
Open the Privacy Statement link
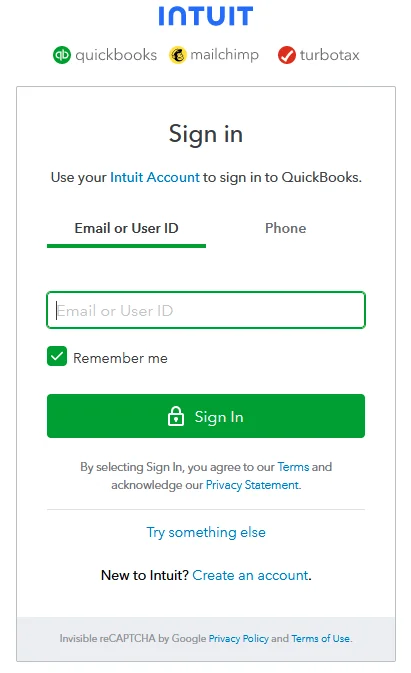coord(253,485)
